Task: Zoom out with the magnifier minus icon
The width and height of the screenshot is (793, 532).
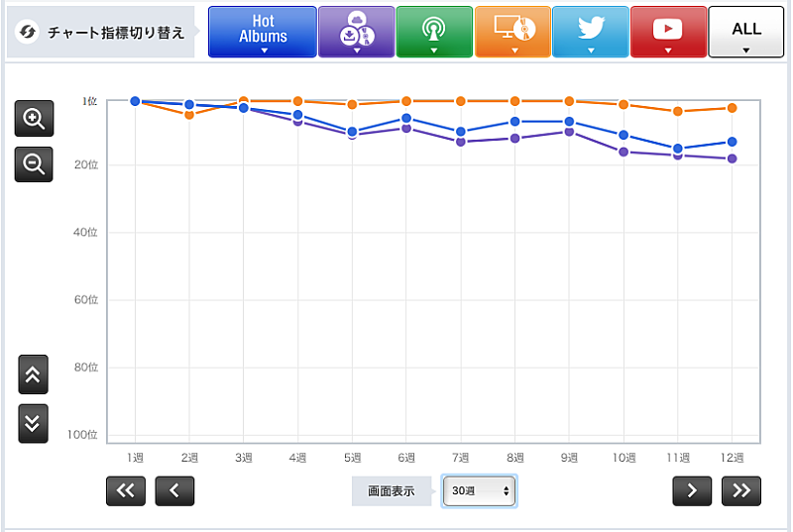Action: coord(34,164)
